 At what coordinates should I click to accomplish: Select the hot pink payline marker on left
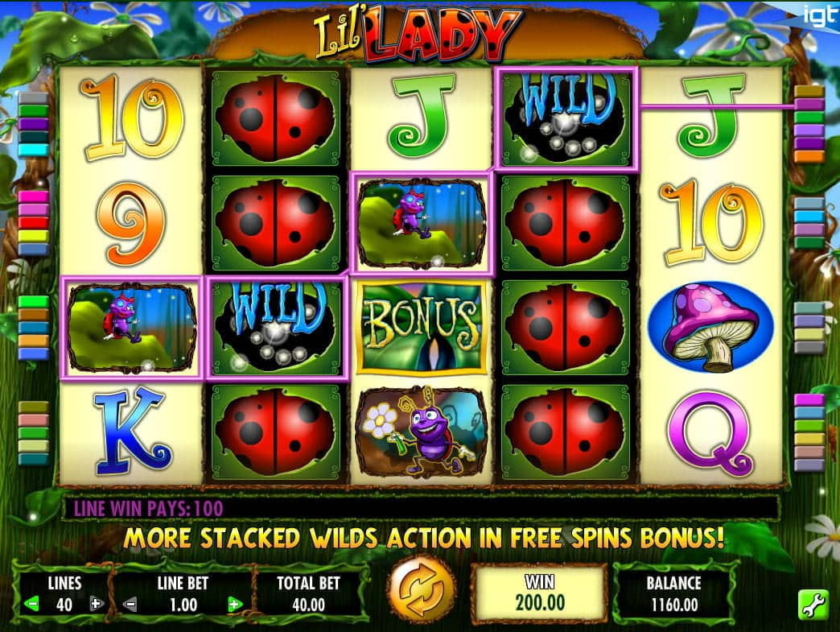[x=33, y=196]
